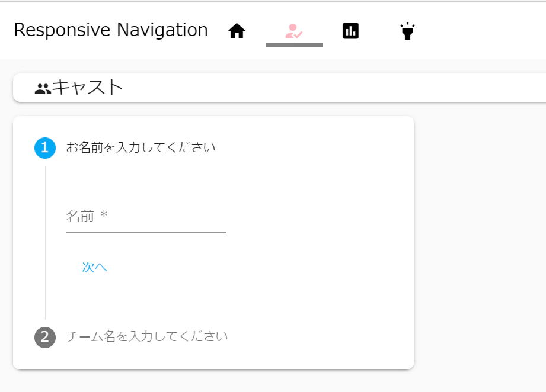The image size is (546, 392).
Task: Click the Responsive Navigation title
Action: pos(110,30)
